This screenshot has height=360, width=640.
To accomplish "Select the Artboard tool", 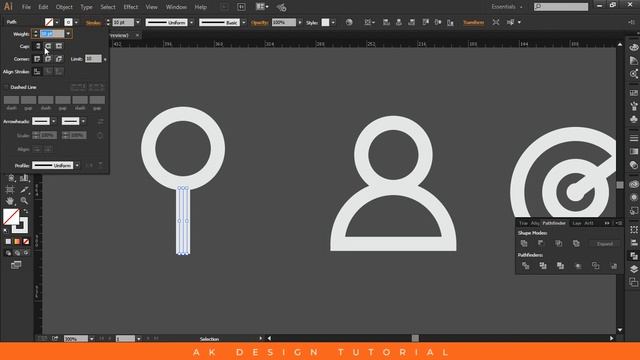I will (x=10, y=190).
